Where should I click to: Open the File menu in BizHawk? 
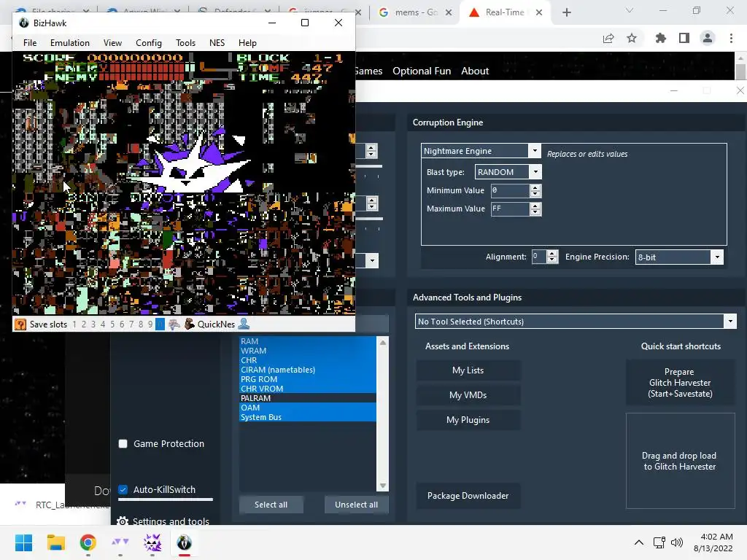30,43
